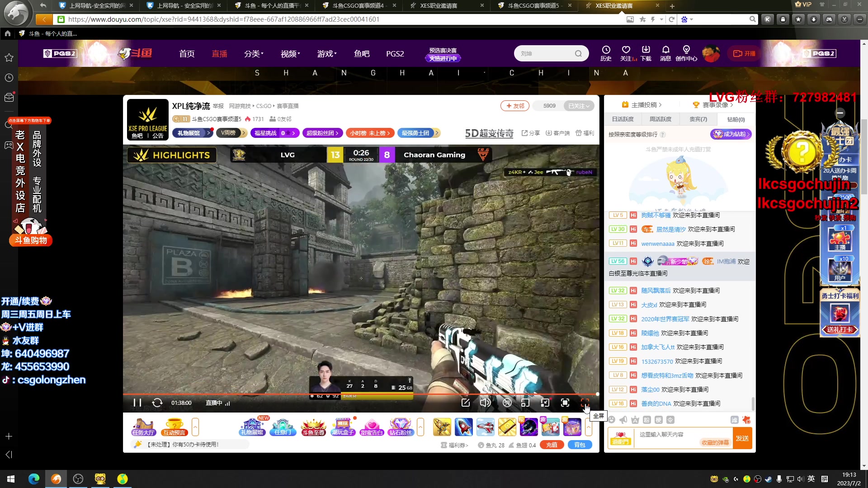Click the Douyu search magnifier icon
This screenshot has width=868, height=488.
tap(579, 53)
